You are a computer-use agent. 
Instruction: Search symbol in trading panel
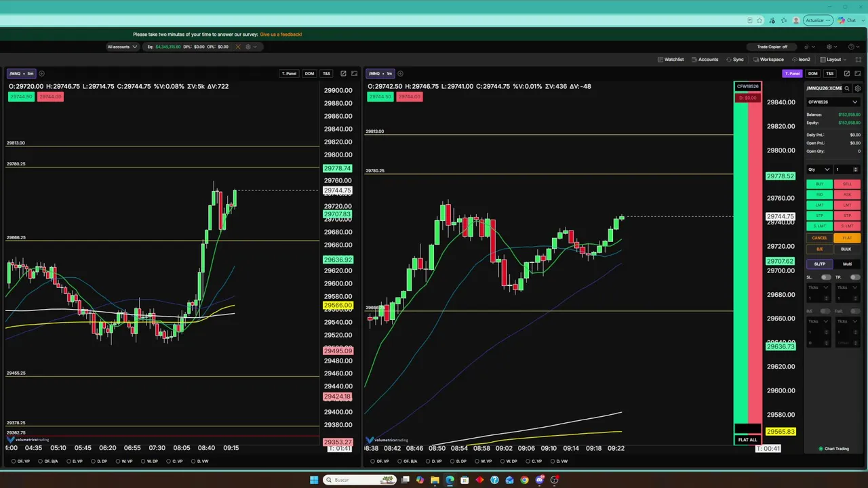(x=847, y=88)
